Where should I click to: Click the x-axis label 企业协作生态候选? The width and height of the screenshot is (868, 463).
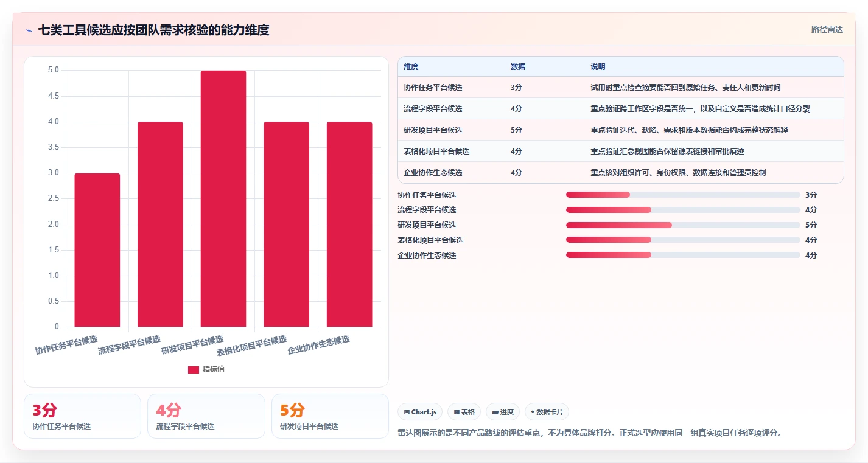pos(319,345)
